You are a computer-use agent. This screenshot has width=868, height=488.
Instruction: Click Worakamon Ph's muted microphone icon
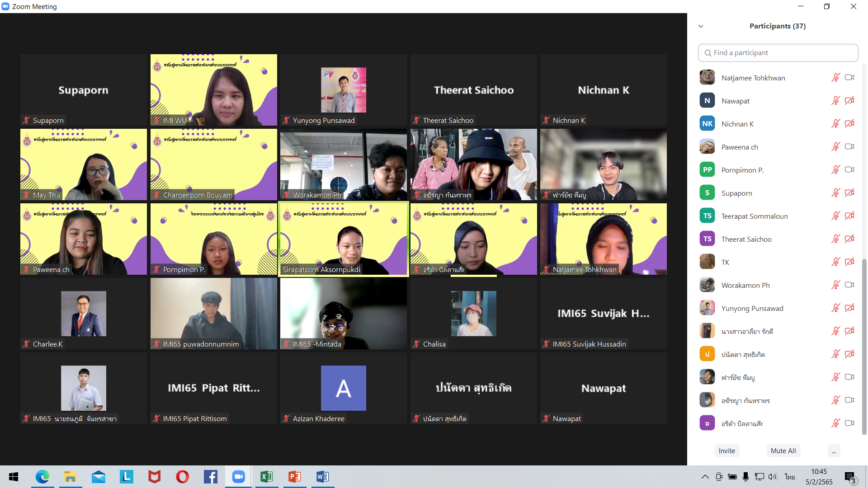pos(835,285)
